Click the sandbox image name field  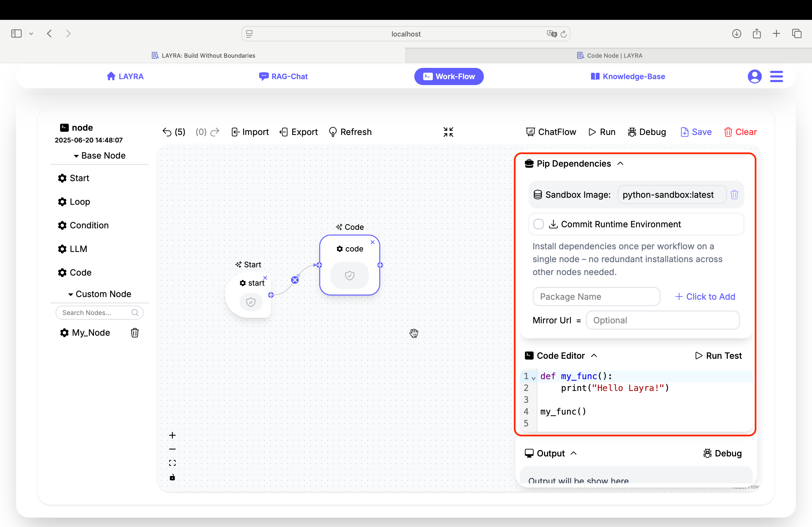point(672,195)
